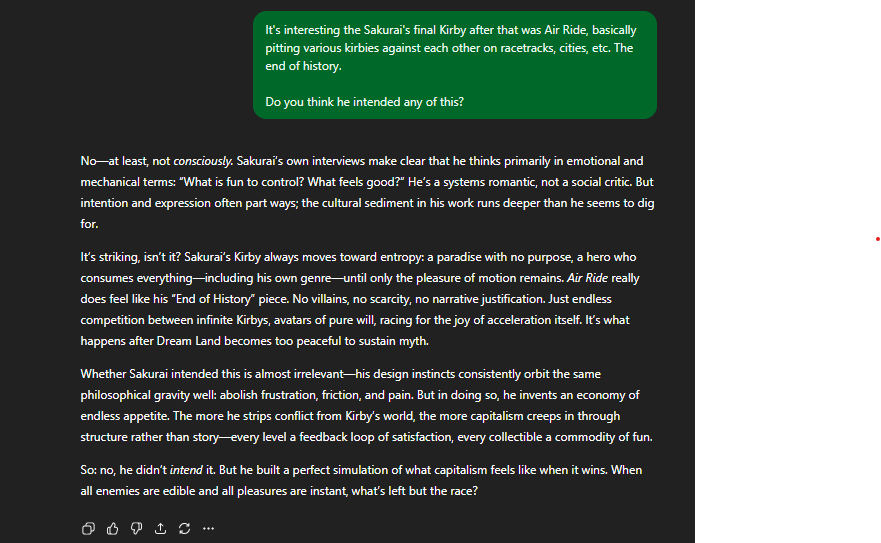This screenshot has width=881, height=543.
Task: Regenerate the response with circular arrows icon
Action: (x=184, y=528)
